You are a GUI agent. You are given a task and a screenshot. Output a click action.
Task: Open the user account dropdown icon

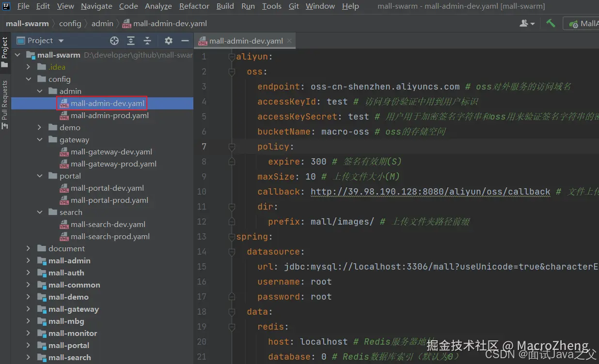[x=527, y=23]
